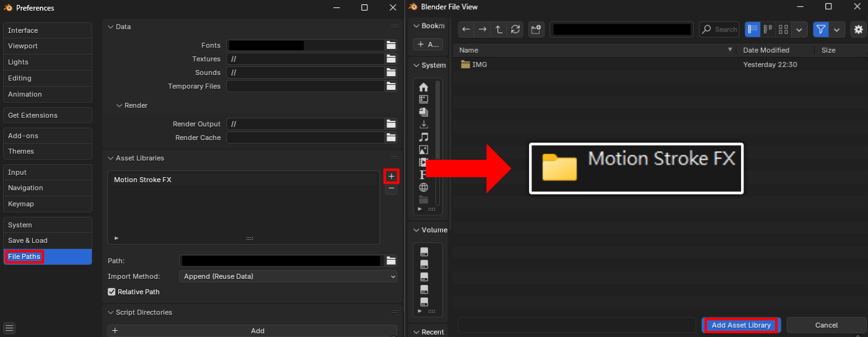Browse for Temporary Files folder icon
868x337 pixels.
[x=391, y=86]
